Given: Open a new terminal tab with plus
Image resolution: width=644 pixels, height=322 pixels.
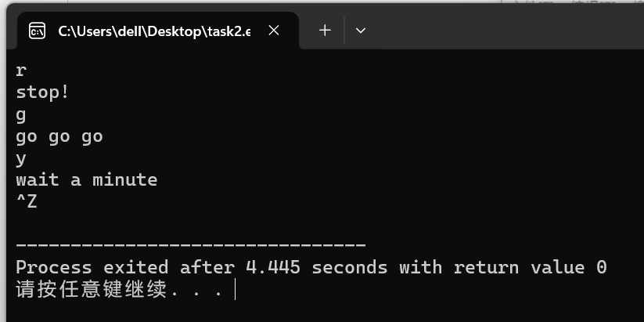Looking at the screenshot, I should click(325, 31).
